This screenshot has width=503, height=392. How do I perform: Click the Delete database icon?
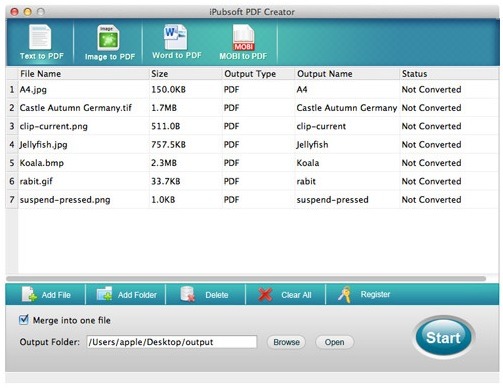[188, 294]
